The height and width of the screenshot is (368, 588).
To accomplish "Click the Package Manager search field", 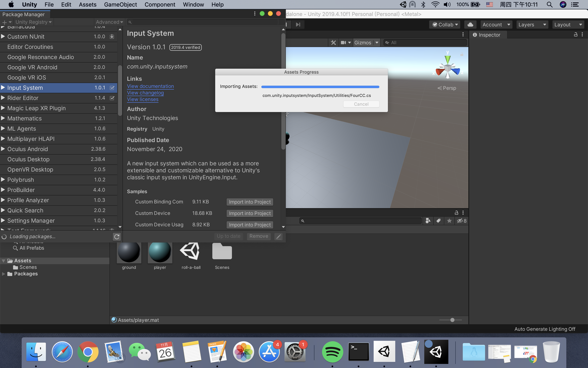I will (206, 22).
